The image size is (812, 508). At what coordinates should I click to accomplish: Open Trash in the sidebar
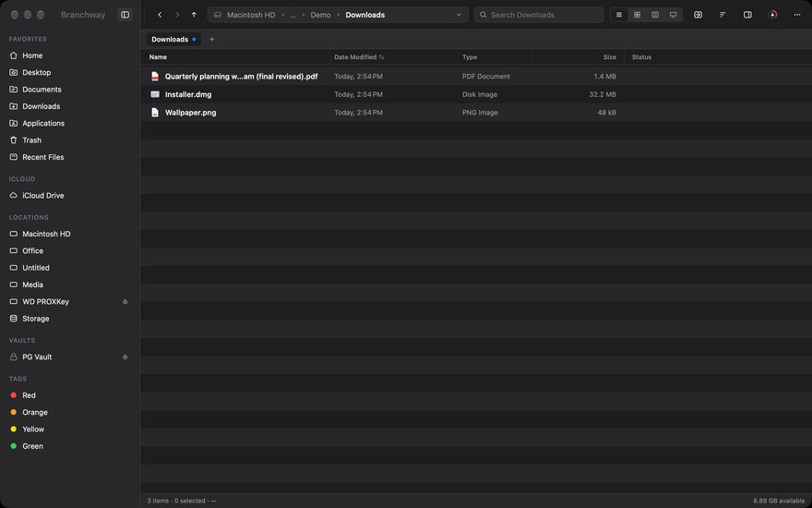70,140
